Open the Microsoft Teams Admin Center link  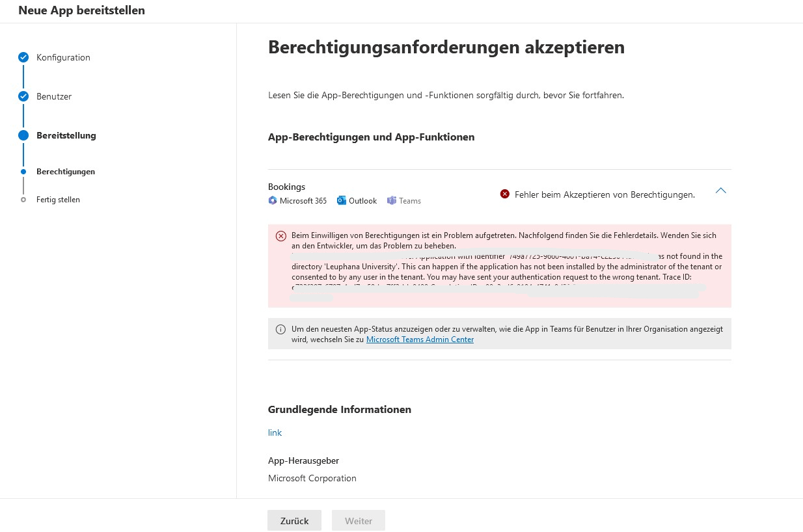420,339
